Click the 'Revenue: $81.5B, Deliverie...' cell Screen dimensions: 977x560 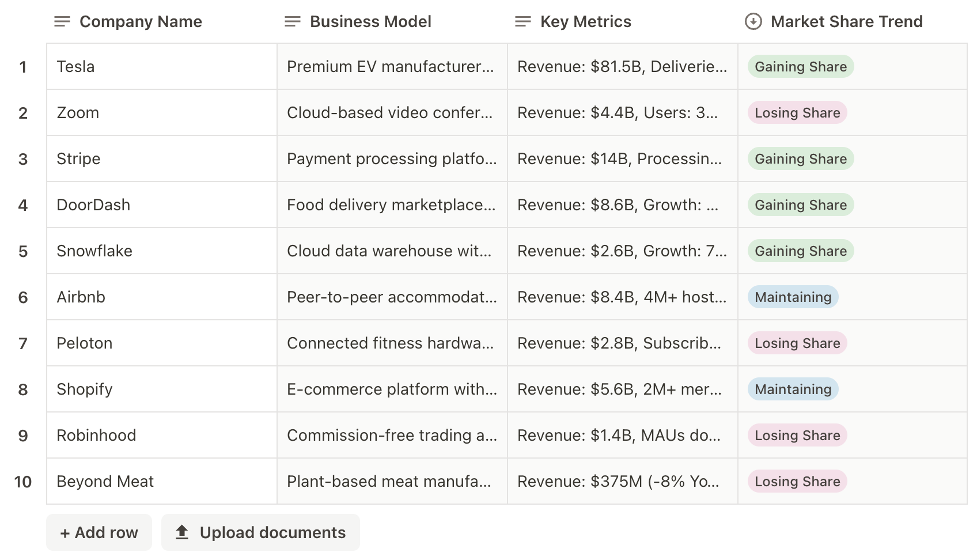[623, 66]
